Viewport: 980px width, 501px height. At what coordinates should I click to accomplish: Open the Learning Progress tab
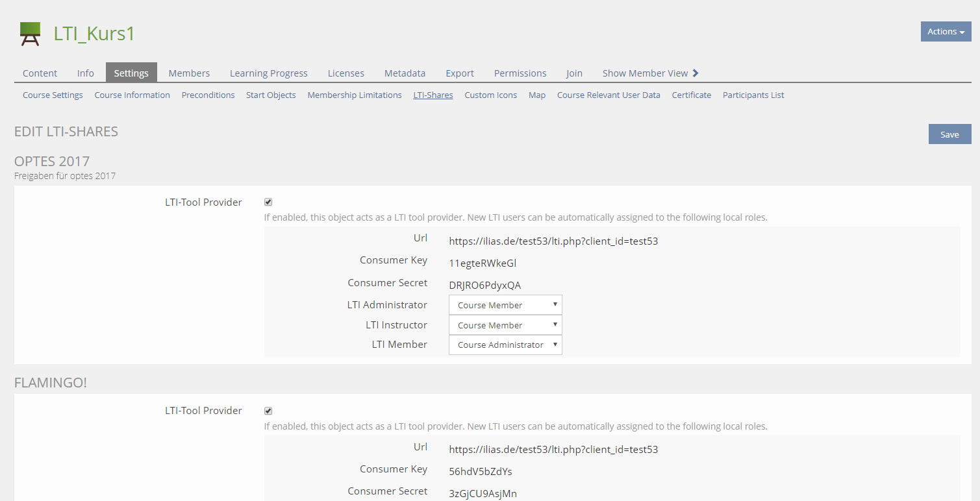pos(268,73)
